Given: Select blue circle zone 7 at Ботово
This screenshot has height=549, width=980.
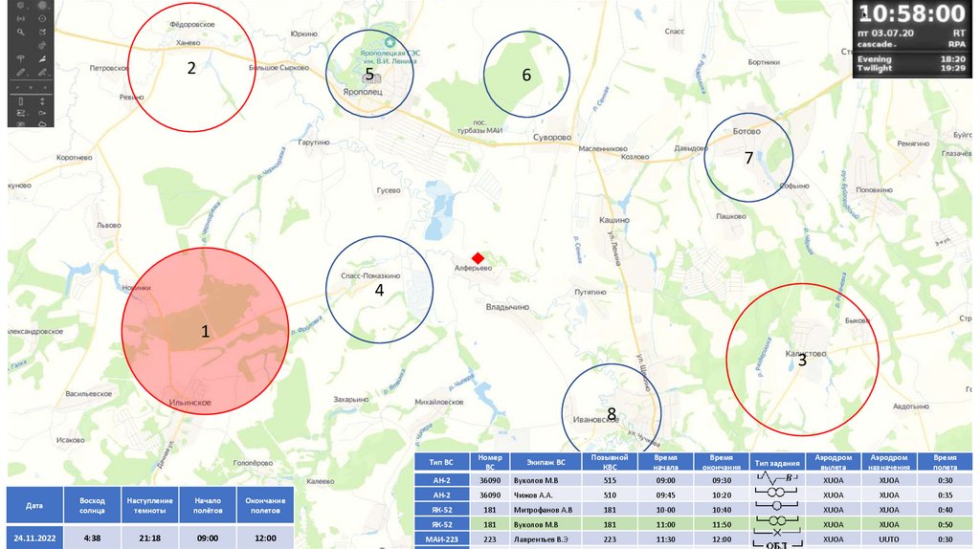Looking at the screenshot, I should (748, 158).
